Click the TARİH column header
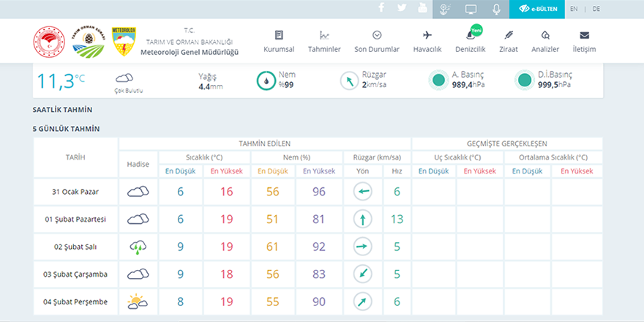Viewport: 644px width, 322px height. [x=75, y=157]
